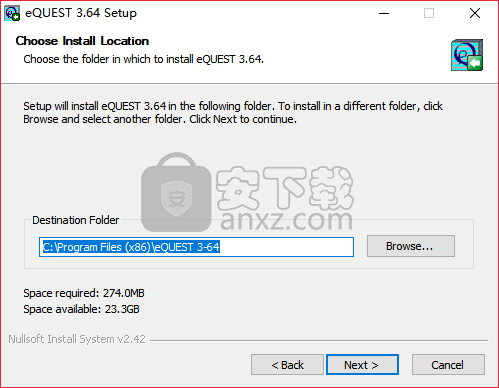The width and height of the screenshot is (499, 388).
Task: Cancel the eQUEST installation
Action: tap(448, 365)
